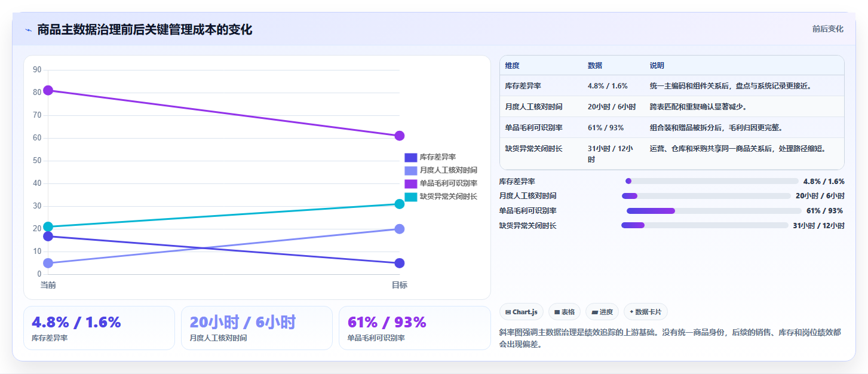Click description 组合装和赠品被拆分后，毛利归因更完整
Image resolution: width=868 pixels, height=374 pixels.
pyautogui.click(x=716, y=127)
